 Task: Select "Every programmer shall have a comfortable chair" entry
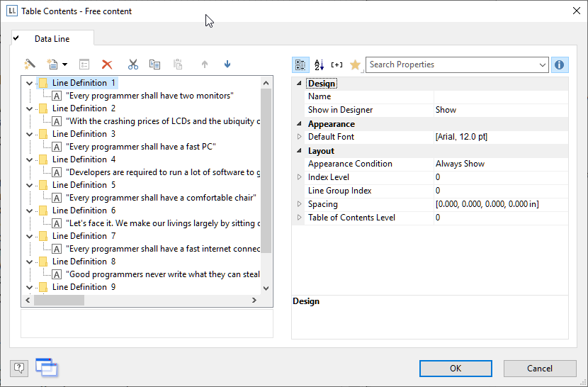point(162,198)
